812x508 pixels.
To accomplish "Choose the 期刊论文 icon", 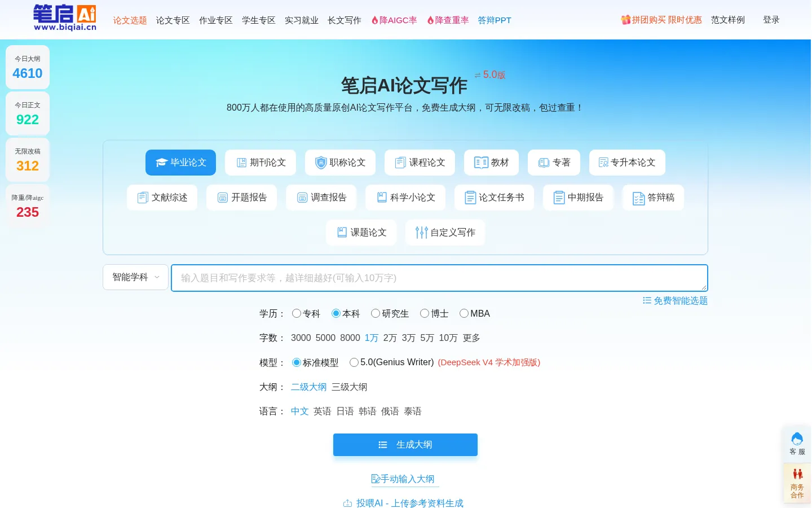I will 241,163.
